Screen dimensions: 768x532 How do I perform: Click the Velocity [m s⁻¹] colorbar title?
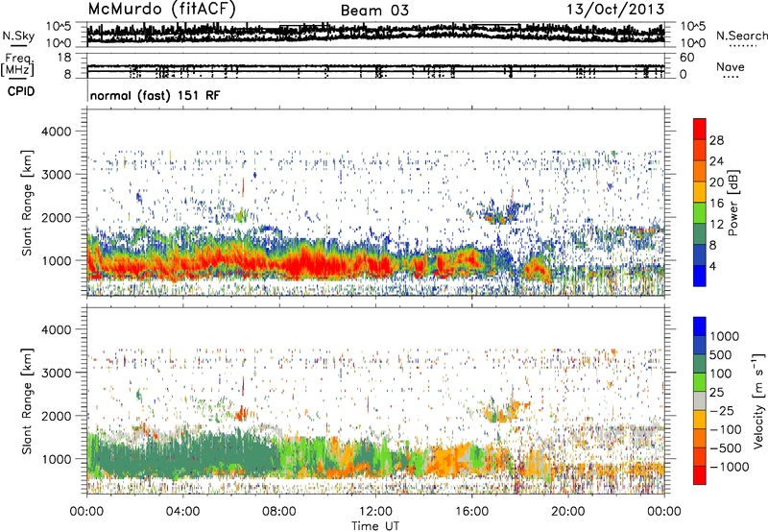(x=758, y=401)
